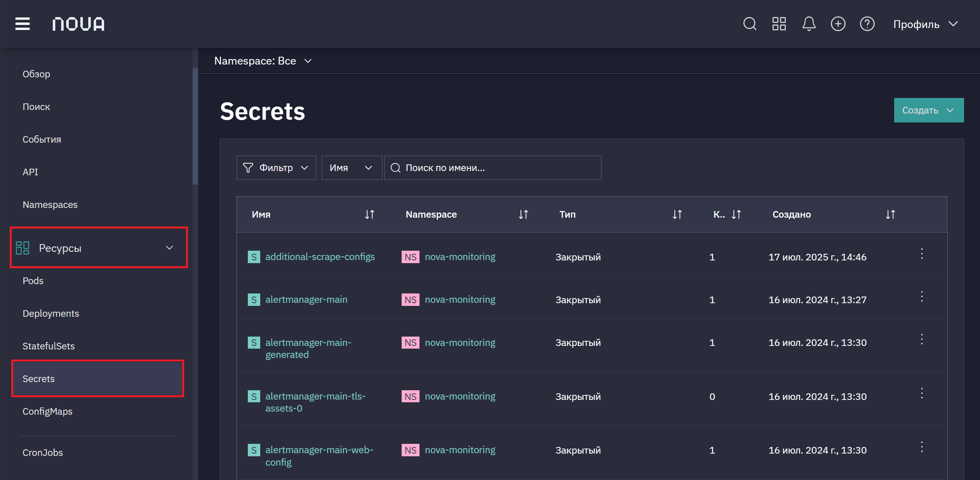Click the Secrets page heading
The height and width of the screenshot is (480, 980).
263,112
